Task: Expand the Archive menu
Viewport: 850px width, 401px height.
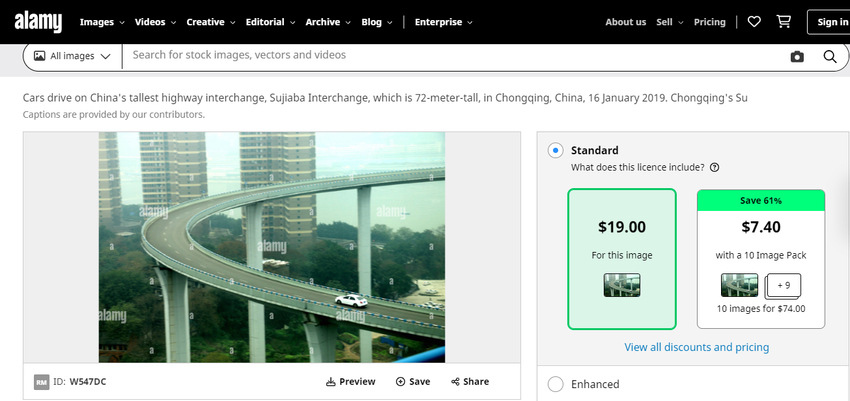Action: click(x=329, y=22)
